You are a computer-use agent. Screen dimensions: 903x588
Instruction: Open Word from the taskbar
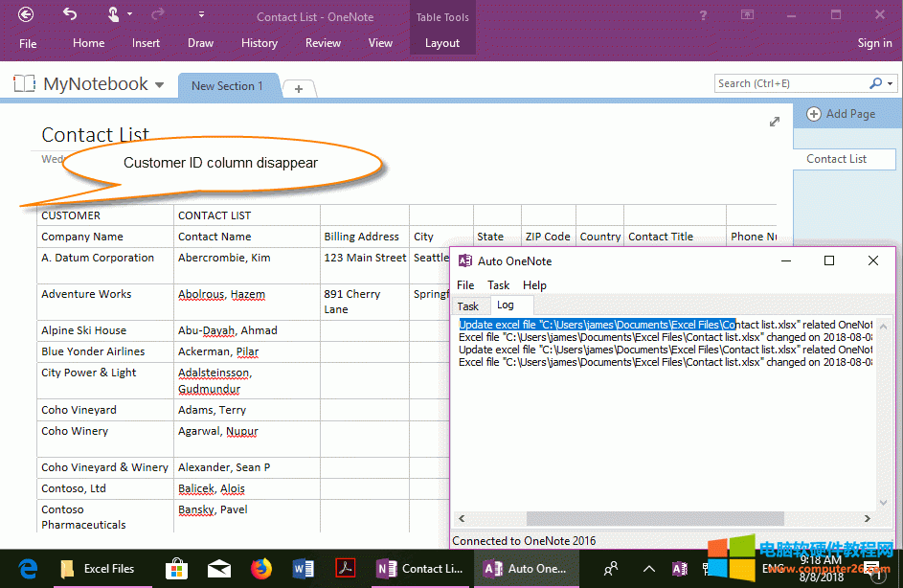(304, 568)
